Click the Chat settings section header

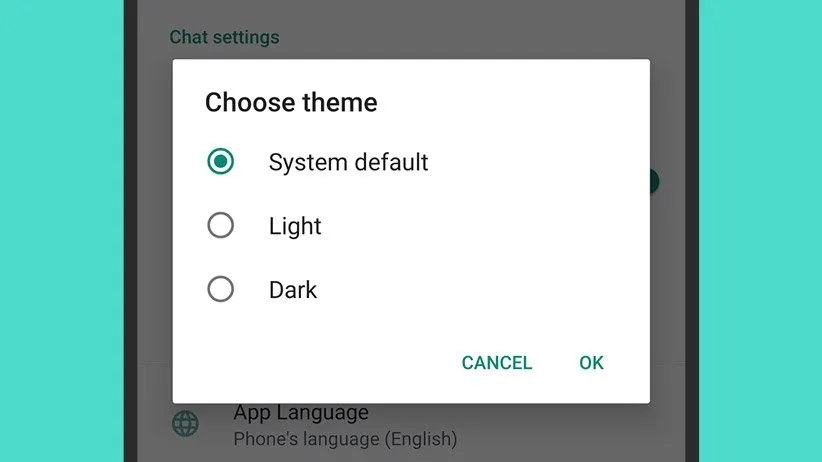click(x=224, y=37)
